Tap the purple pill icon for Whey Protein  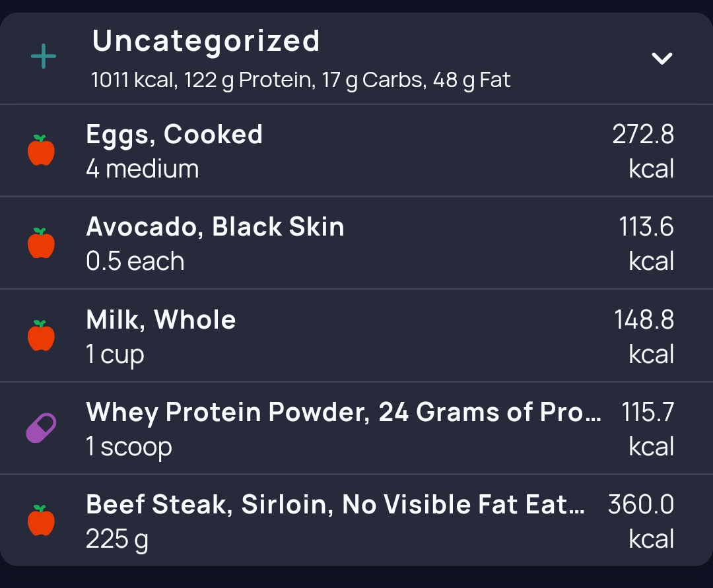coord(41,428)
